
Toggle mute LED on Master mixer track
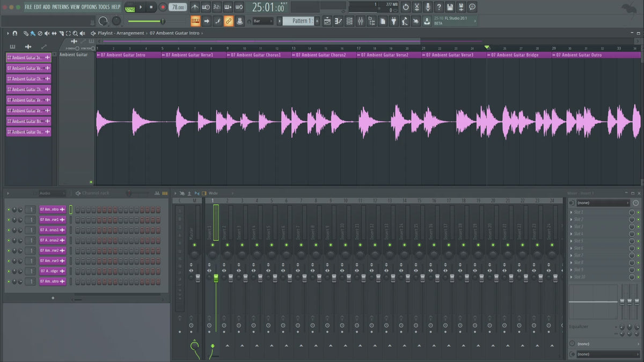click(x=194, y=245)
